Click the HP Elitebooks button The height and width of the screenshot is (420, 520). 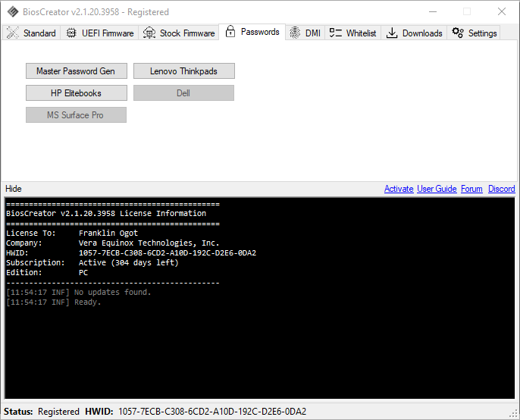click(x=77, y=93)
